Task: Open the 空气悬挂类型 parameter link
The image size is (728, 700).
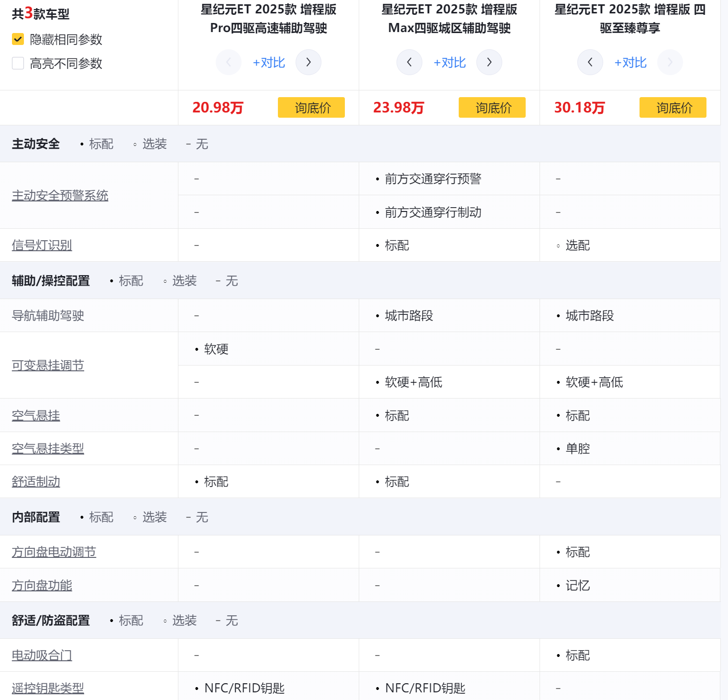Action: pyautogui.click(x=48, y=448)
